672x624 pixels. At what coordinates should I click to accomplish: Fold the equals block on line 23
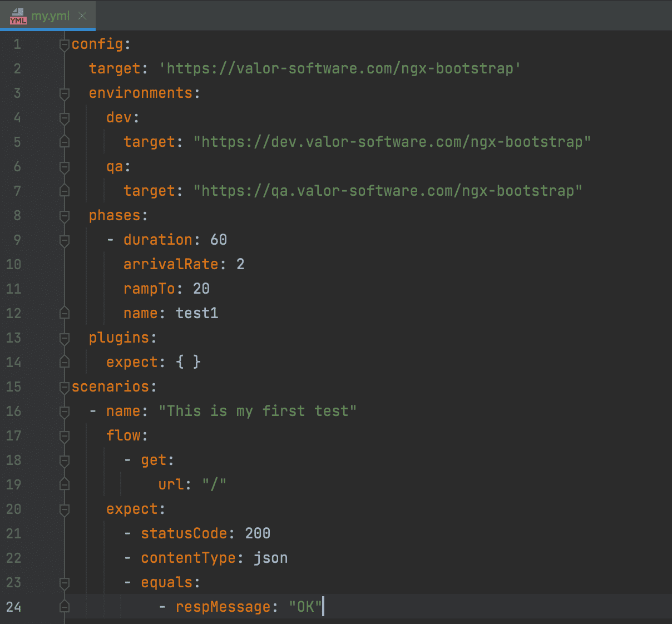click(65, 583)
